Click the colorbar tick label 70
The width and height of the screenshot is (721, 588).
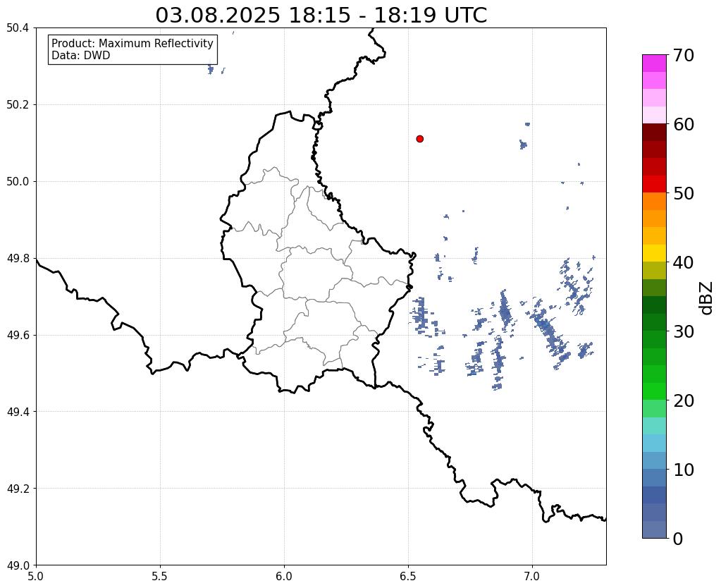point(684,55)
